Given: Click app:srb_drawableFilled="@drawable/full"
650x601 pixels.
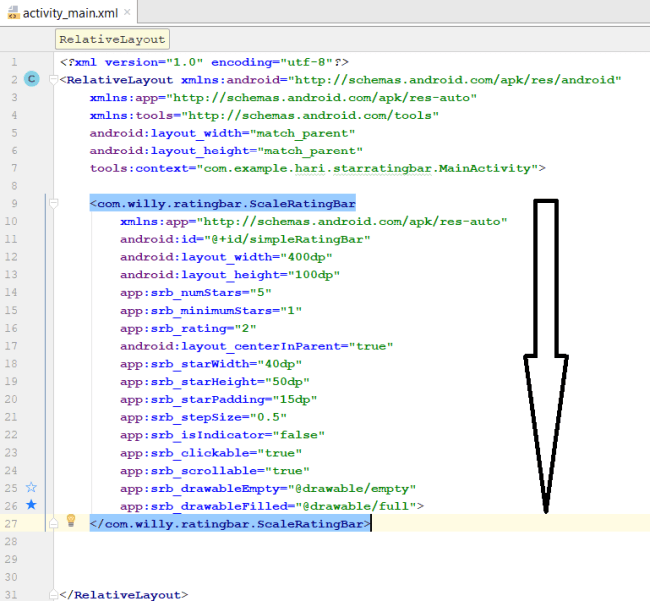Looking at the screenshot, I should tap(270, 506).
